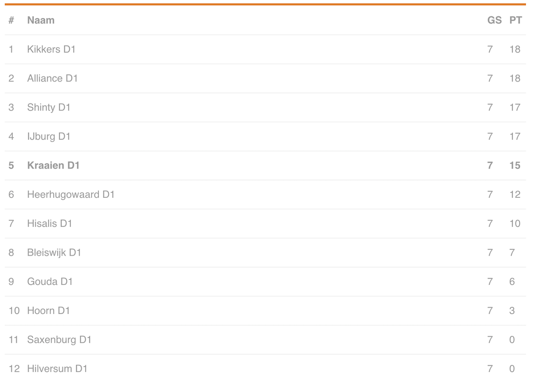Click the Naam column header
Screen dimensions: 538x392
pos(41,20)
